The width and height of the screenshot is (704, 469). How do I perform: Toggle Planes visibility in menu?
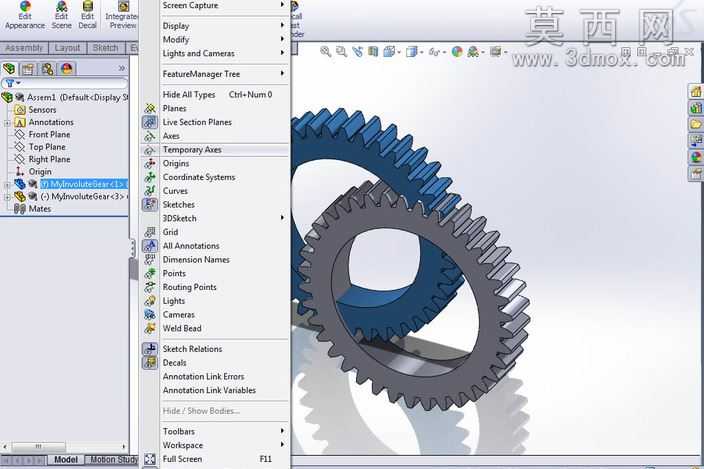tap(215, 108)
